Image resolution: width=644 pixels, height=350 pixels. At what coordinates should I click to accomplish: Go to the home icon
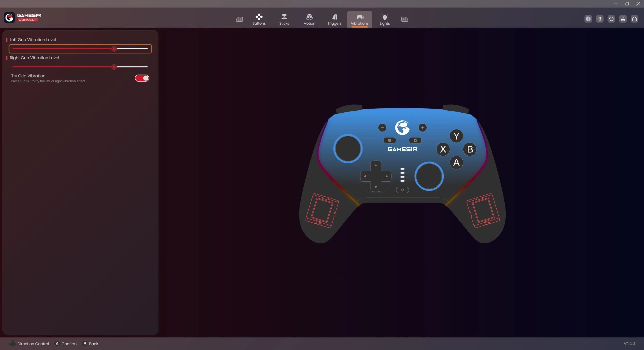634,19
